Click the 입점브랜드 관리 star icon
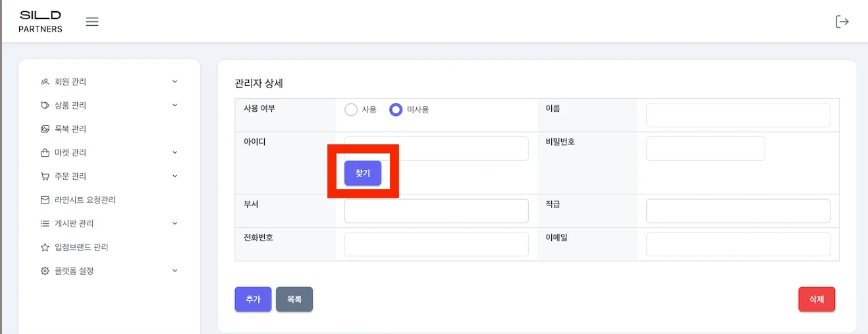The width and height of the screenshot is (868, 334). (x=45, y=247)
